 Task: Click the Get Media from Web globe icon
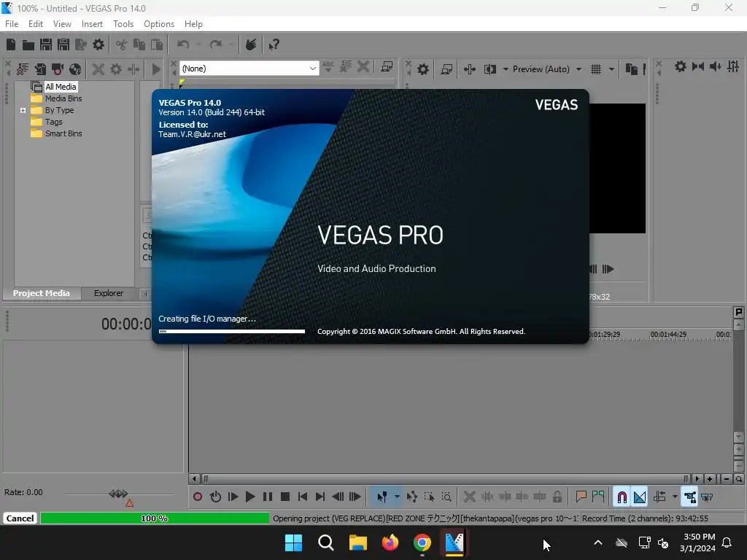75,69
